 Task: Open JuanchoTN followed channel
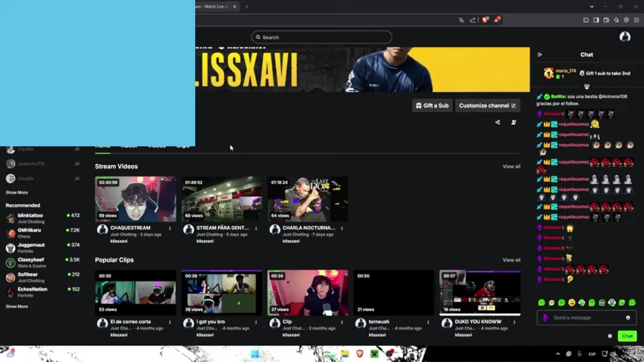43,163
